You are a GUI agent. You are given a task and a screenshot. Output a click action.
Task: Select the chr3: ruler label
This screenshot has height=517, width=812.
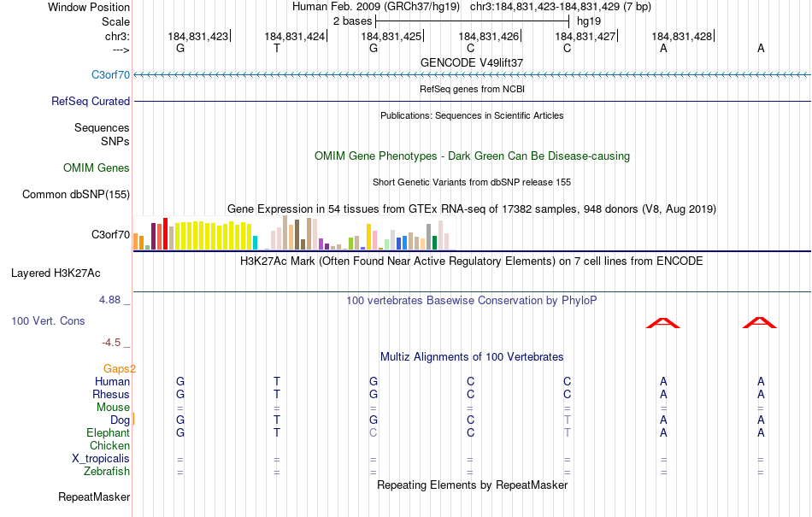click(117, 36)
